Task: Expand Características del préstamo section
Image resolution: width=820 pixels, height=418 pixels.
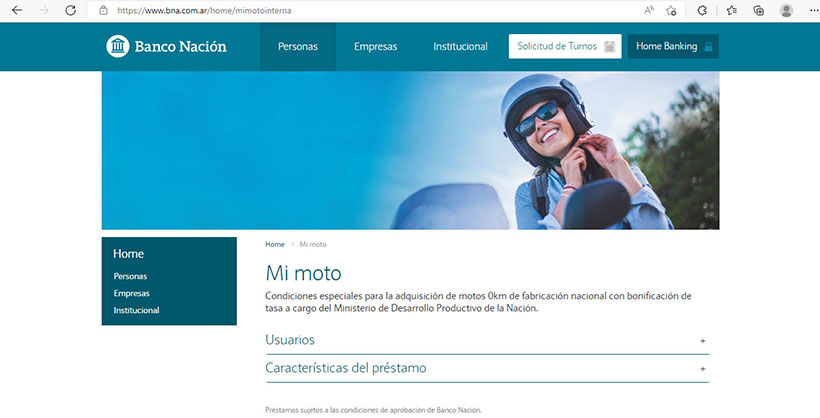Action: pyautogui.click(x=487, y=368)
